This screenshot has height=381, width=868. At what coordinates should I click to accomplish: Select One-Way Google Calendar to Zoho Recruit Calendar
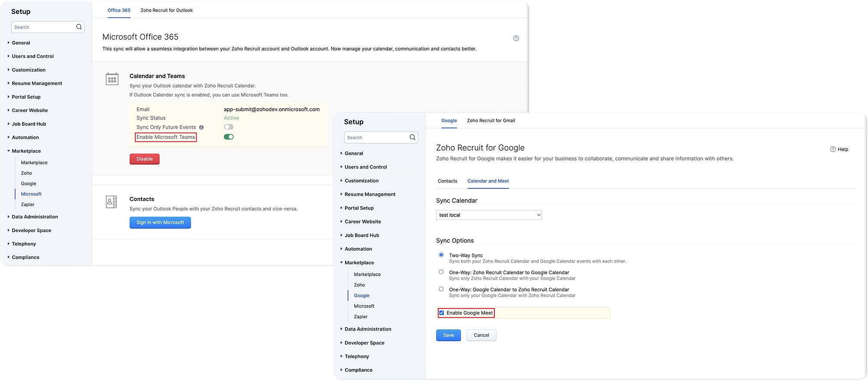(x=441, y=289)
